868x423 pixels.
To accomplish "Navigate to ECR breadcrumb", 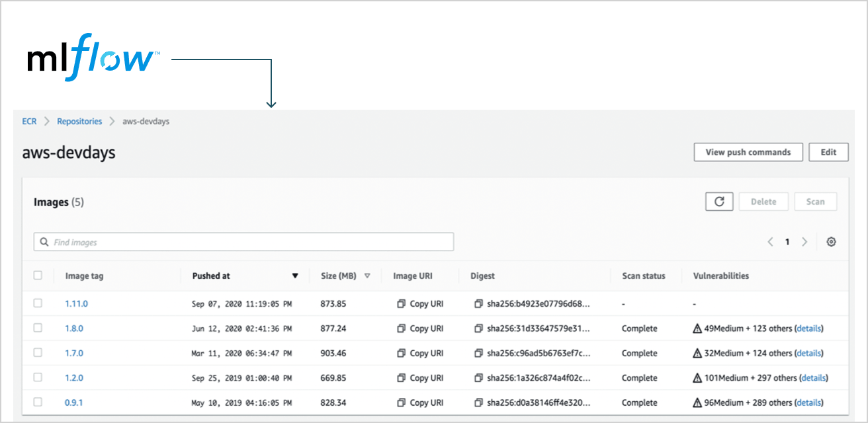I will (x=29, y=122).
